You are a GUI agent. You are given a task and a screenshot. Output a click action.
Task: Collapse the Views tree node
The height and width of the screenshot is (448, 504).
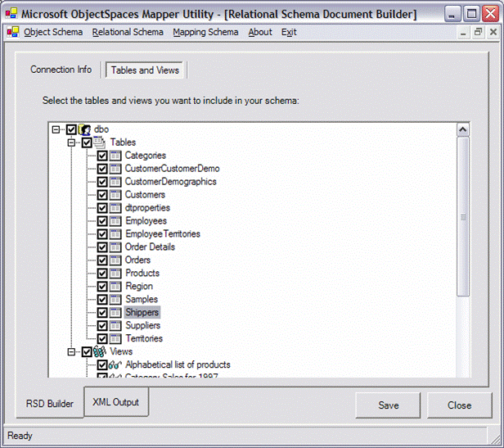[71, 352]
